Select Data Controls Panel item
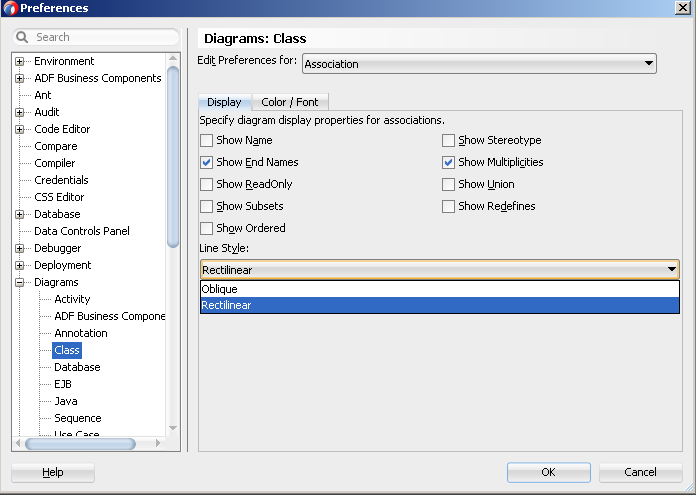Screen dimensions: 696x495 click(82, 231)
